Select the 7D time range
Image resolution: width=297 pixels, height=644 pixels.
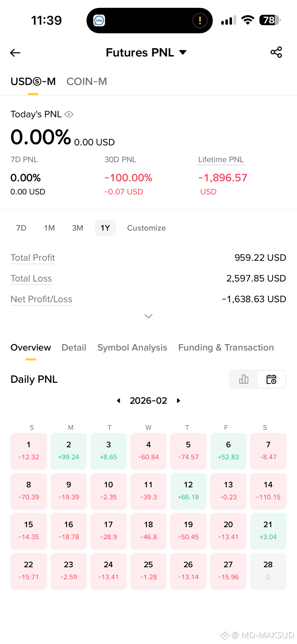22,228
